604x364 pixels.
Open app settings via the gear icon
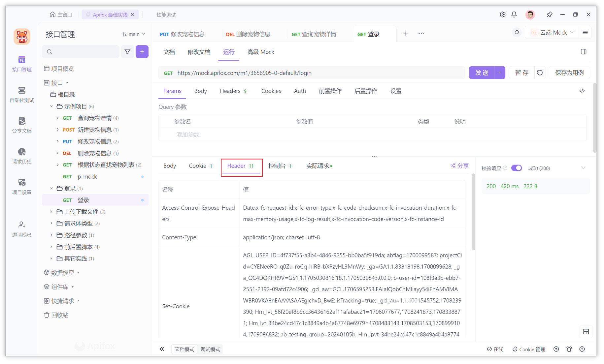pyautogui.click(x=502, y=15)
